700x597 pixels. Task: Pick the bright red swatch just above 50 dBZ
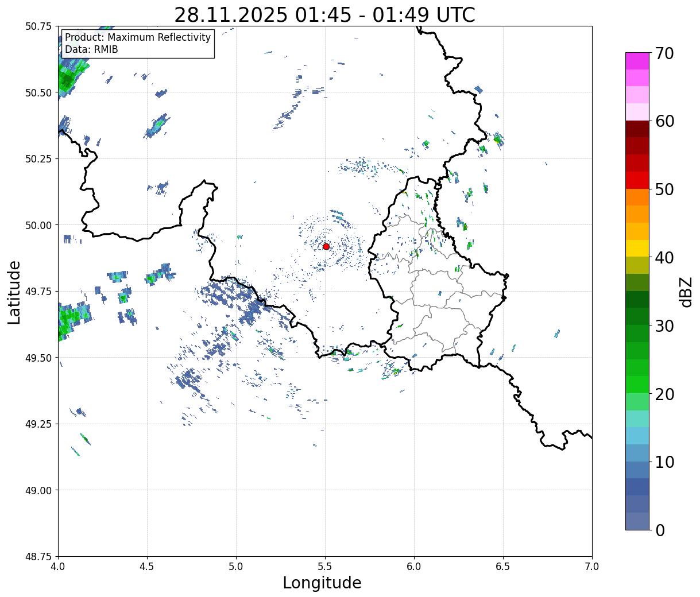tap(637, 180)
